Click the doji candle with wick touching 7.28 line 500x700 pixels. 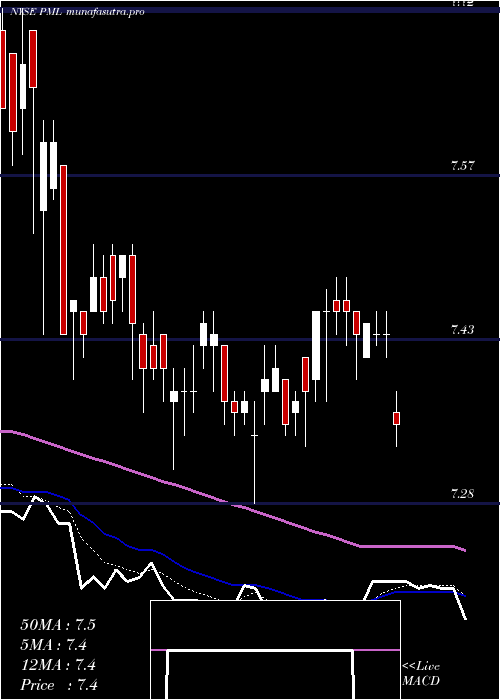254,452
